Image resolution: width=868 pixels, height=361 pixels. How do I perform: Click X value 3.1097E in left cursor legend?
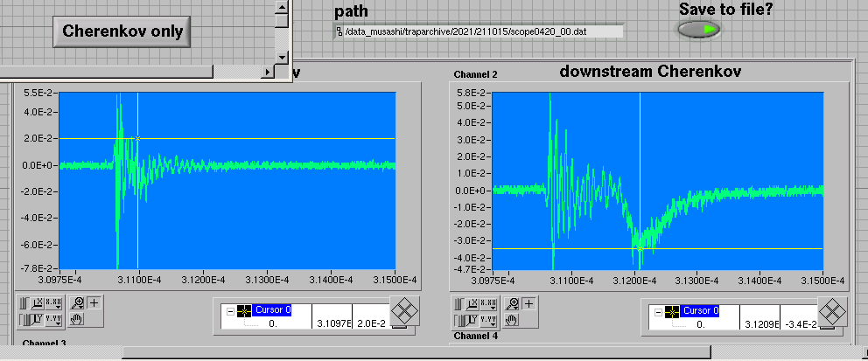point(332,323)
